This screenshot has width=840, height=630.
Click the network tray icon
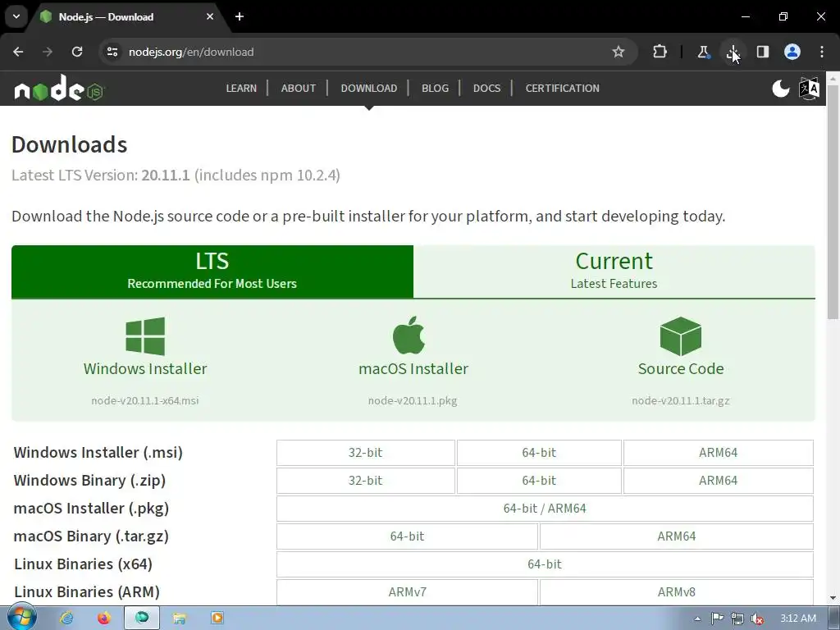click(737, 619)
